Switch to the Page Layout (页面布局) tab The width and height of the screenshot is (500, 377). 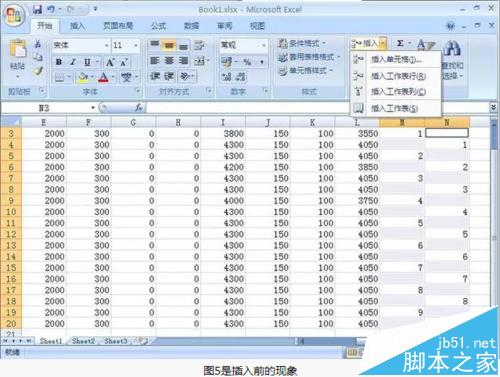[x=118, y=26]
